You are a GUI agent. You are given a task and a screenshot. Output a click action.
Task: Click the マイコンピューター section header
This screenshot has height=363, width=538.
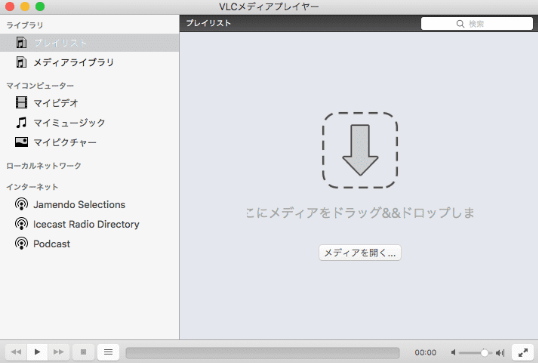[x=40, y=85]
